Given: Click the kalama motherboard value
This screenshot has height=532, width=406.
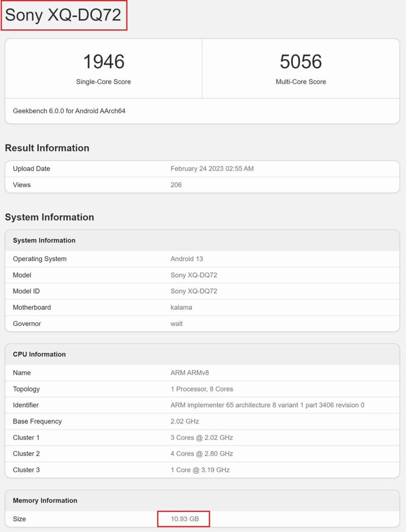Looking at the screenshot, I should [x=181, y=307].
